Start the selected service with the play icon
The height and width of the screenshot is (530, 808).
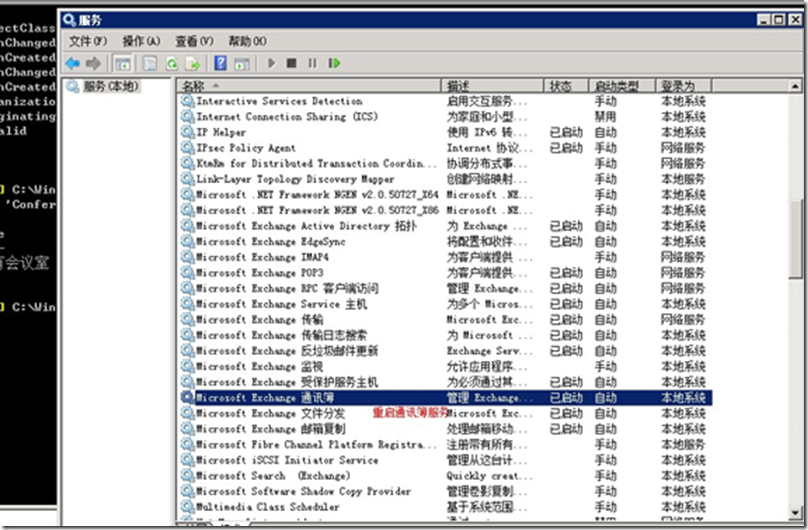click(272, 63)
